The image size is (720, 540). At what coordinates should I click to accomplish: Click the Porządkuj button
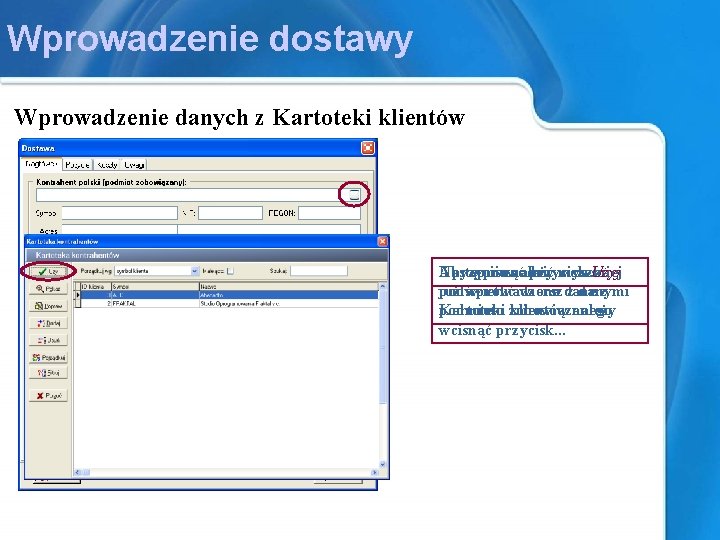coord(48,357)
